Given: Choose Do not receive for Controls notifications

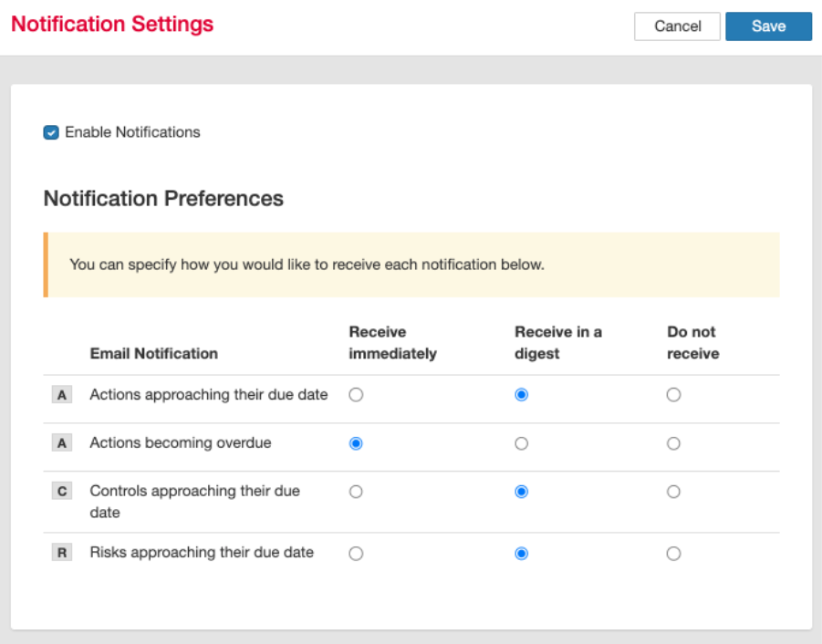Looking at the screenshot, I should [x=673, y=492].
